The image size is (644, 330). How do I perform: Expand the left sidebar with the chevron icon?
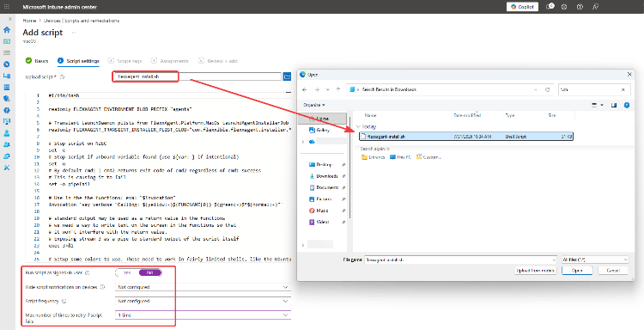pyautogui.click(x=10, y=19)
